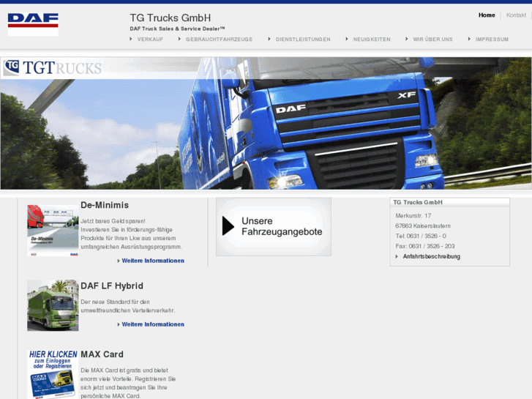Click the MAX Card 'Hier klicken' image
Viewport: 532px width, 399px height.
point(53,375)
